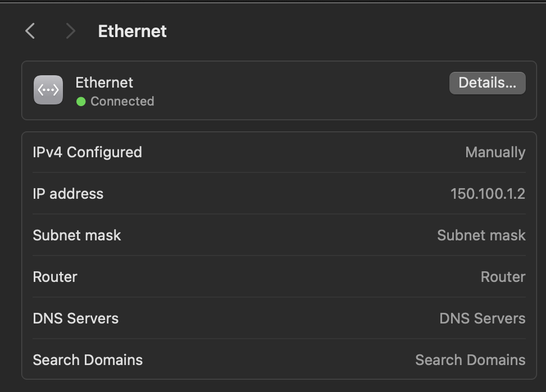Click the Ethernet interface icon
The height and width of the screenshot is (392, 546).
(48, 90)
